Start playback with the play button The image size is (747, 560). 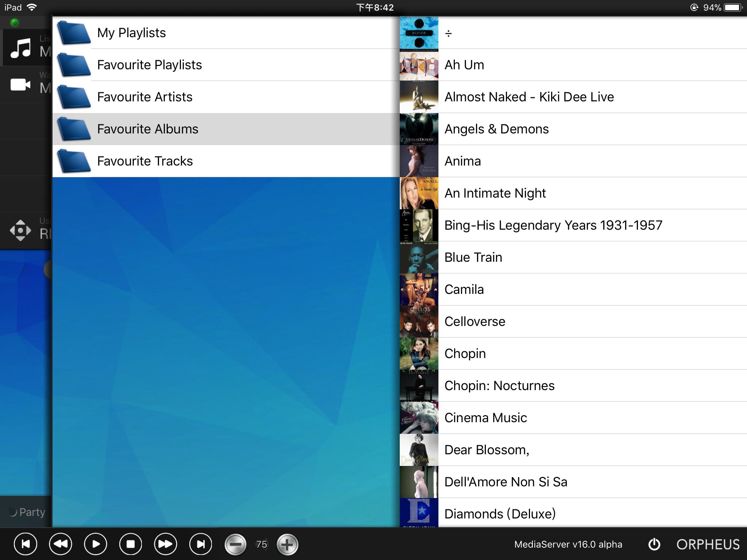[96, 544]
